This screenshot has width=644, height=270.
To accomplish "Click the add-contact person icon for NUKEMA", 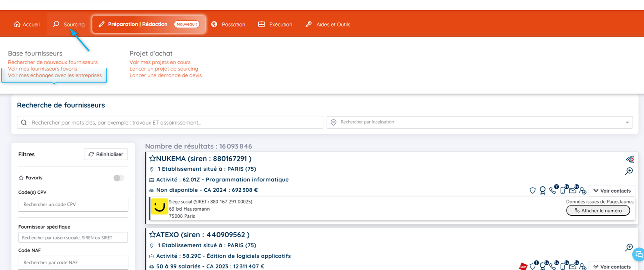I will coord(583,191).
